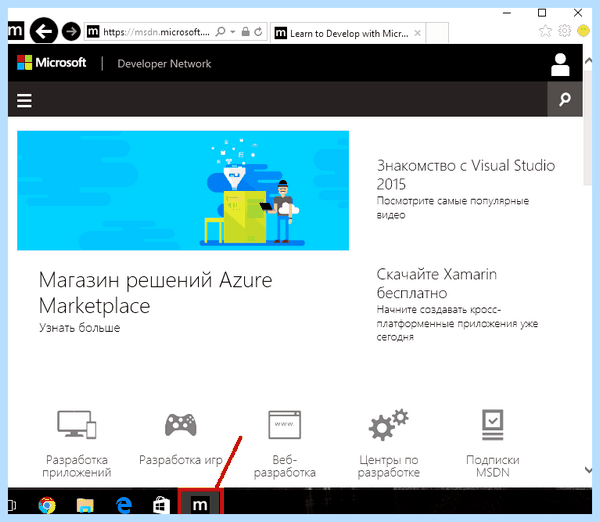The height and width of the screenshot is (522, 600).
Task: Open File Explorer from the taskbar
Action: (85, 505)
